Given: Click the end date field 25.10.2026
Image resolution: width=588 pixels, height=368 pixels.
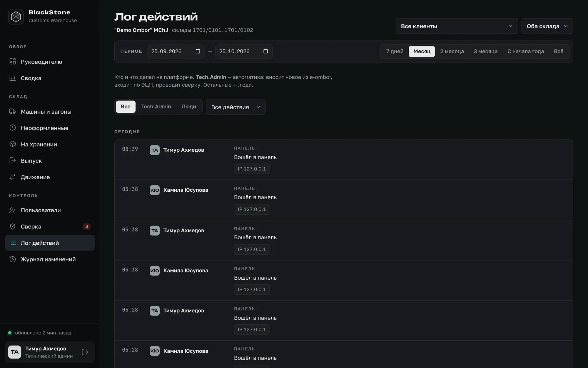Looking at the screenshot, I should point(244,52).
